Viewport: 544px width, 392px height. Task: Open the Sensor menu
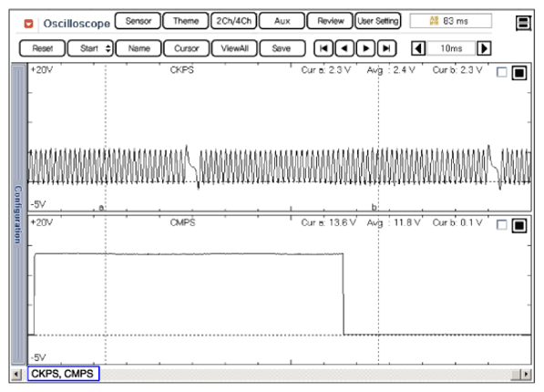coord(139,21)
